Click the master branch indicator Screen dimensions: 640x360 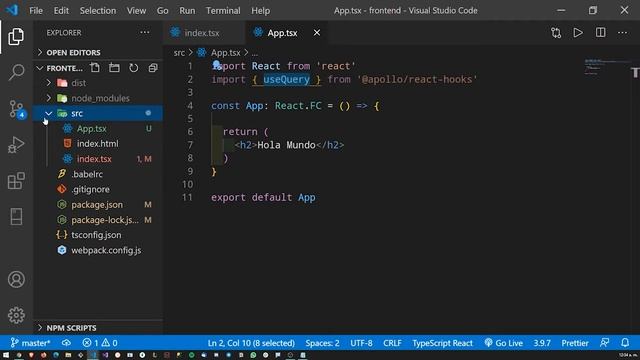coord(30,343)
